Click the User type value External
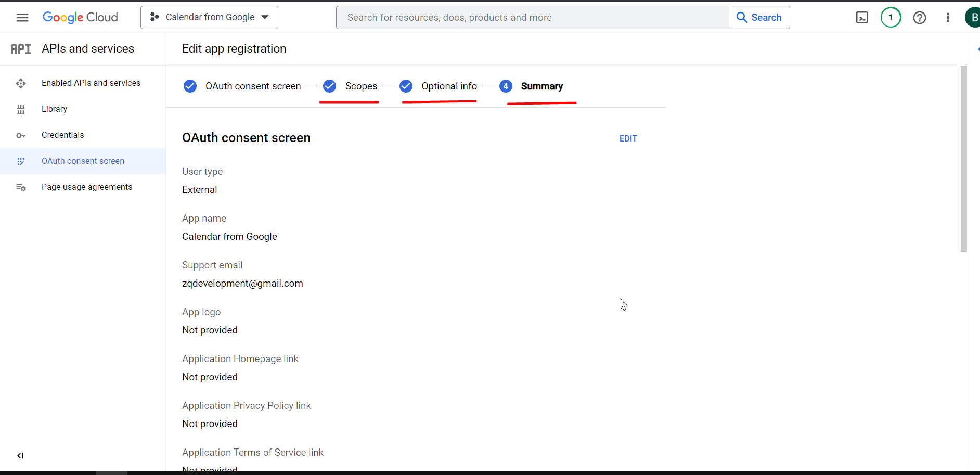The height and width of the screenshot is (475, 980). coord(199,190)
